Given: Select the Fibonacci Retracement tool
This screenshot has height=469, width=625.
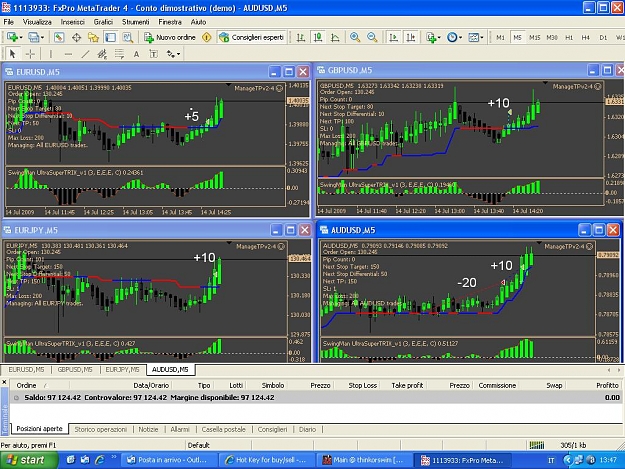Looking at the screenshot, I should (x=119, y=54).
